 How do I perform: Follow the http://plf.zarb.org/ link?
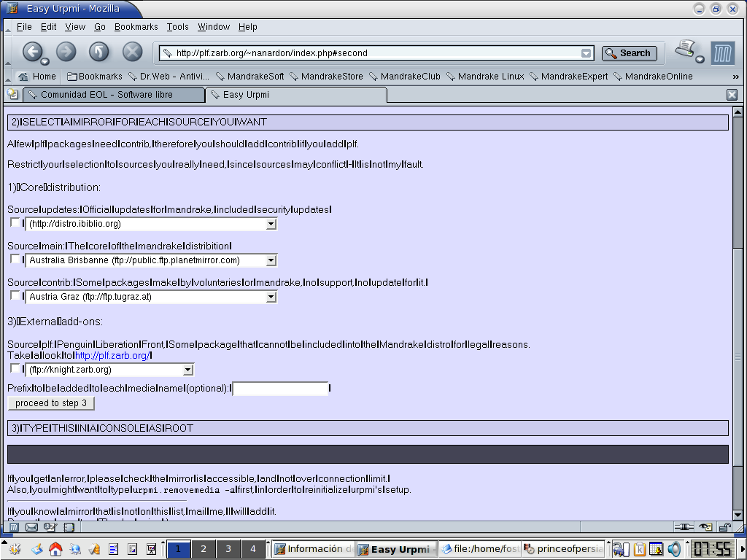tap(112, 356)
